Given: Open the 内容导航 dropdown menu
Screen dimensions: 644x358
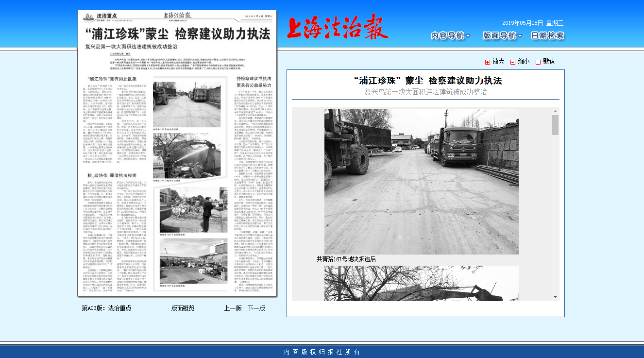Looking at the screenshot, I should coord(448,35).
